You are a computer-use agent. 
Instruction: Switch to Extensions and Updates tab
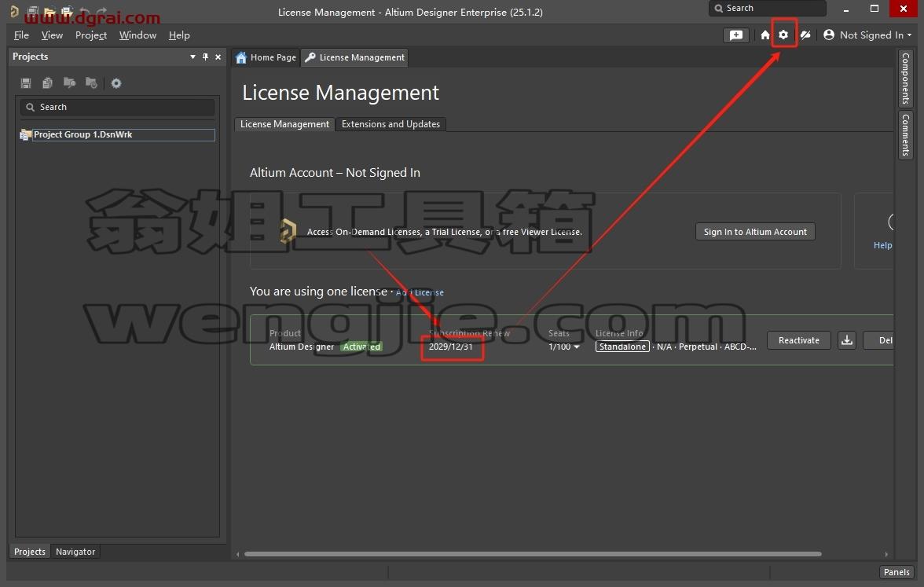click(390, 124)
